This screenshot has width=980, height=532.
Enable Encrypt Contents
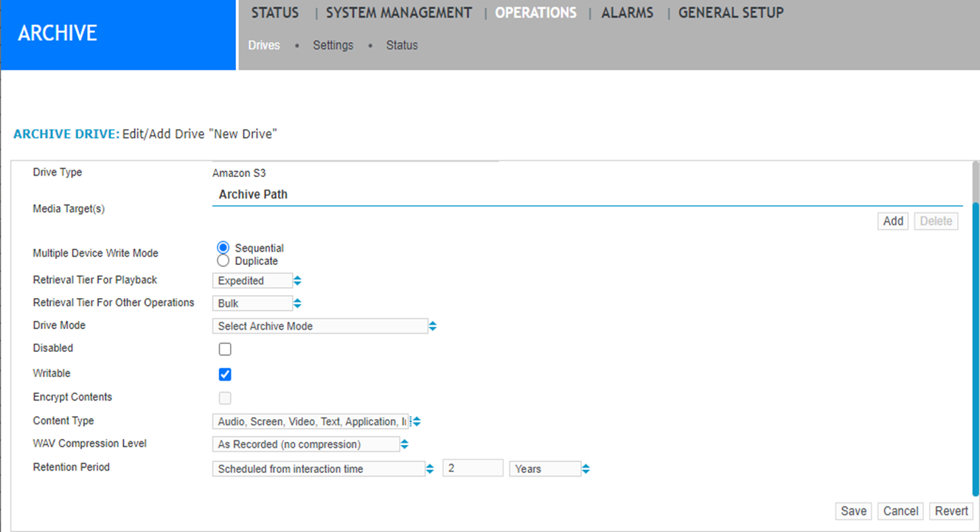pyautogui.click(x=224, y=398)
